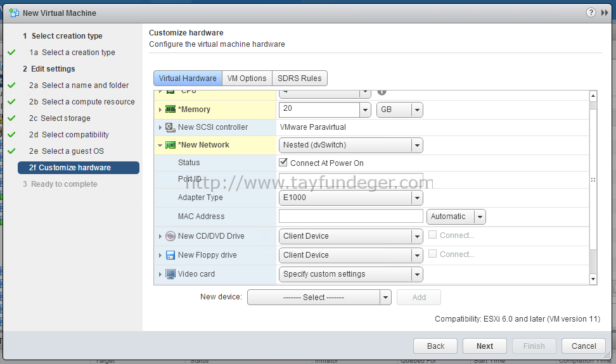616x364 pixels.
Task: Click the Next button
Action: pyautogui.click(x=485, y=346)
